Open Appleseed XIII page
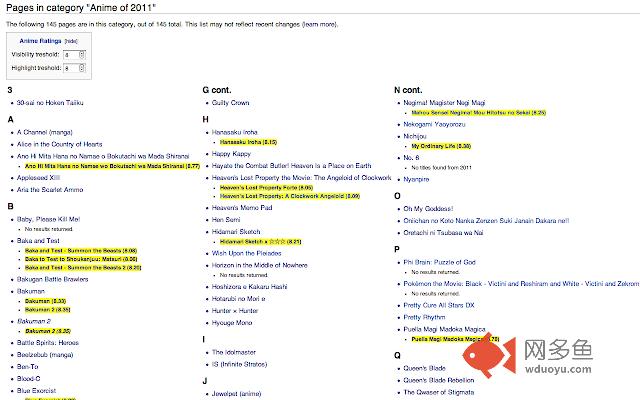The width and height of the screenshot is (640, 400). pos(38,178)
